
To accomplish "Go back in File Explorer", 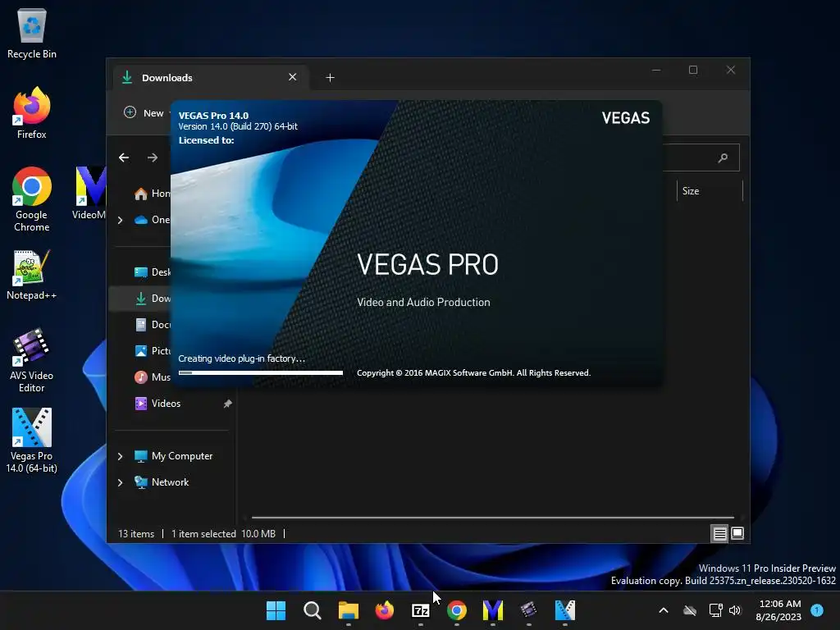I will [124, 157].
